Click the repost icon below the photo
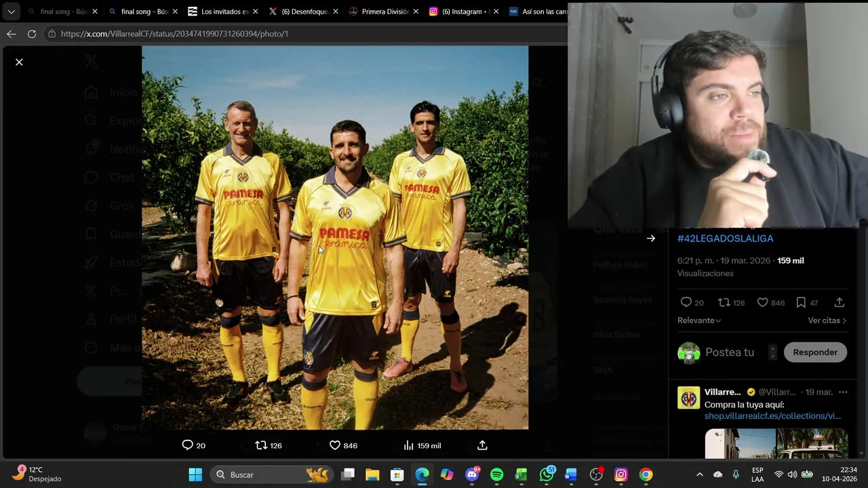This screenshot has height=488, width=868. point(261,445)
